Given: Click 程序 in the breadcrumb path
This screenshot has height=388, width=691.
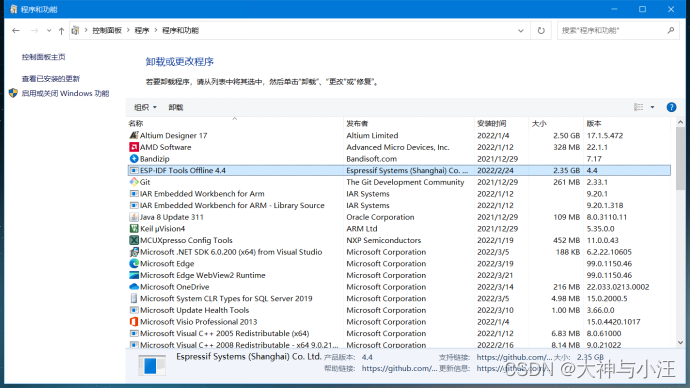Looking at the screenshot, I should (x=142, y=30).
